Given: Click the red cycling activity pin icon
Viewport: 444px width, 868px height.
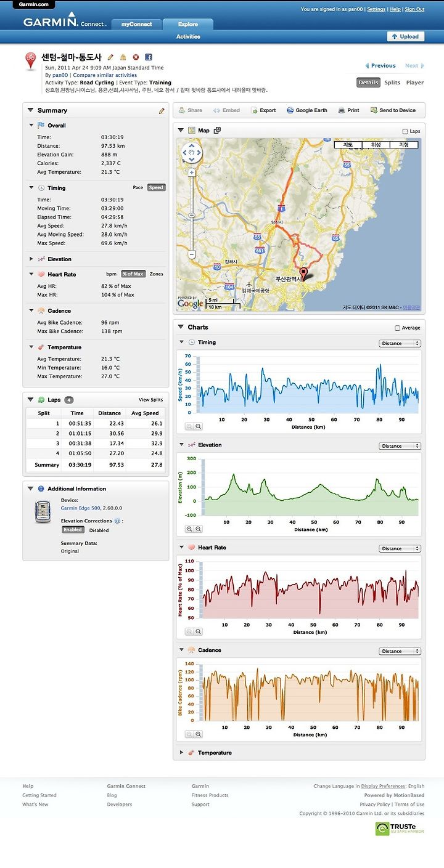Looking at the screenshot, I should point(31,62).
